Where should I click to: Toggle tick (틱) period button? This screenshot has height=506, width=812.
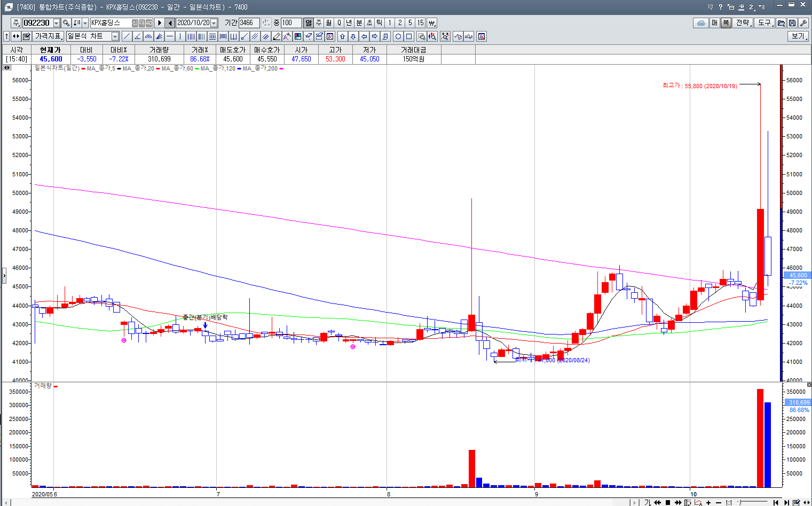[380, 23]
